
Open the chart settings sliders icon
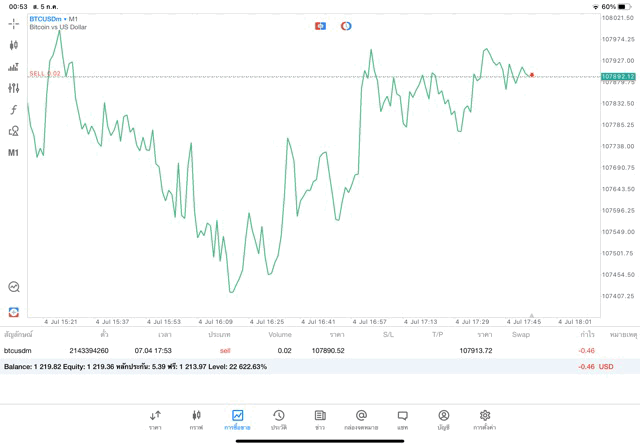(14, 88)
